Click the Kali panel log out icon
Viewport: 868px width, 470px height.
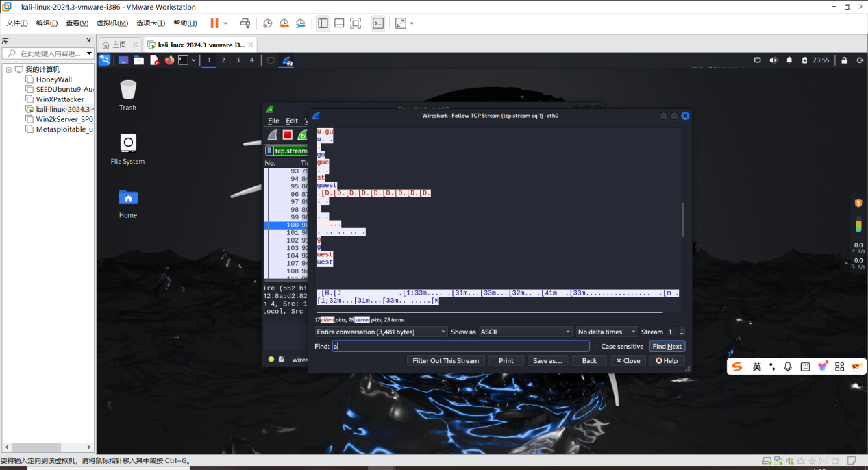860,60
